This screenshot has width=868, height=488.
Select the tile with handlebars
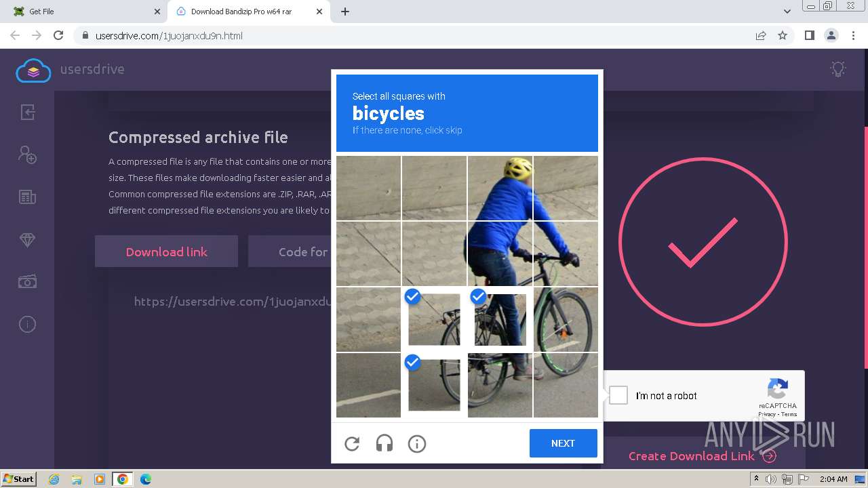566,253
